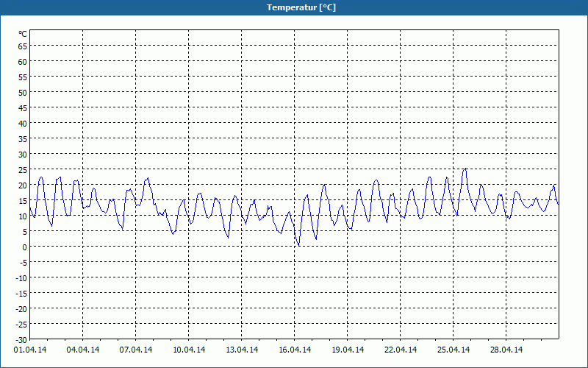Click the 50 y-axis tick label

tap(23, 92)
